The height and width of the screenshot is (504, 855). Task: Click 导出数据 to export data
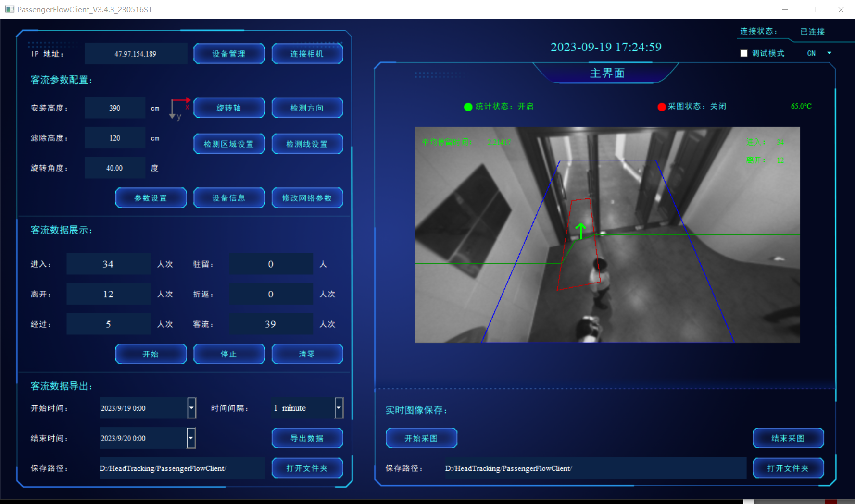[307, 438]
